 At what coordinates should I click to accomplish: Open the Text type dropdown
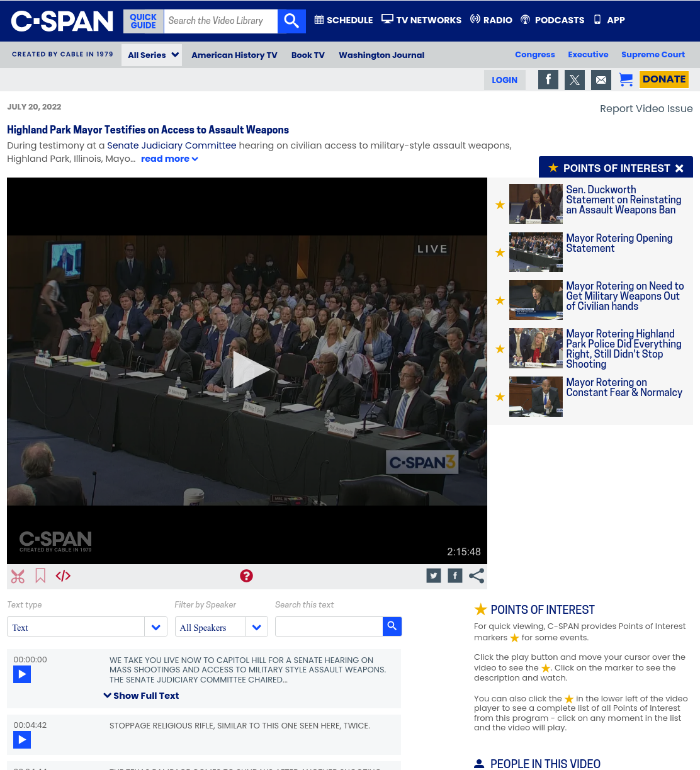pyautogui.click(x=87, y=627)
